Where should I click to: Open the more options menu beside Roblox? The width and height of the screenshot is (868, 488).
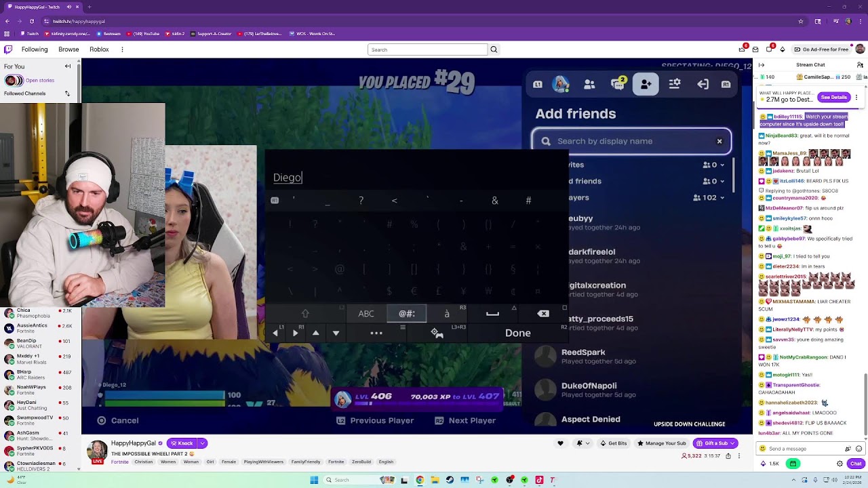pyautogui.click(x=122, y=49)
